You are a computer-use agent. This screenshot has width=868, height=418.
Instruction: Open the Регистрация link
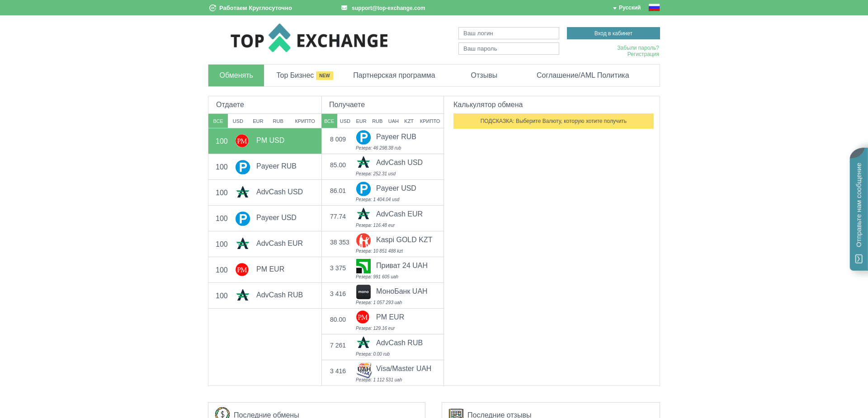coord(643,54)
